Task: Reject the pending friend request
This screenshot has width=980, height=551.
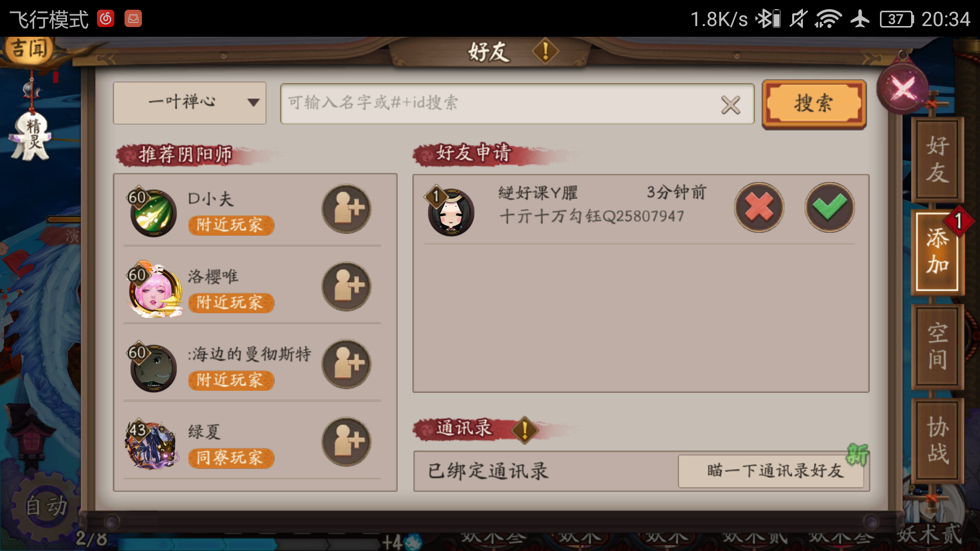Action: (x=759, y=208)
